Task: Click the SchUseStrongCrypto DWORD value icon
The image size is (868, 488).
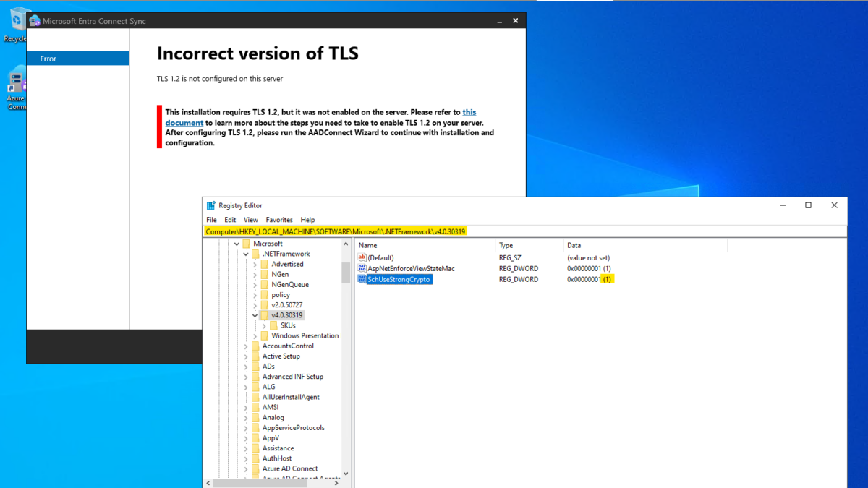Action: [x=362, y=280]
